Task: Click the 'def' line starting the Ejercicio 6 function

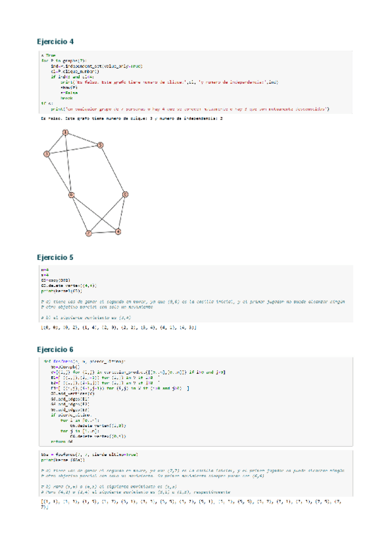Action: pyautogui.click(x=85, y=361)
